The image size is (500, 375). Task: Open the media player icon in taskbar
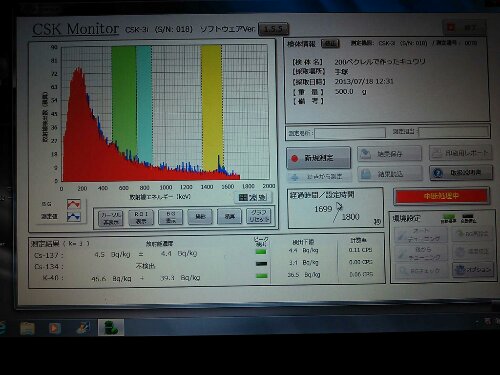[55, 328]
